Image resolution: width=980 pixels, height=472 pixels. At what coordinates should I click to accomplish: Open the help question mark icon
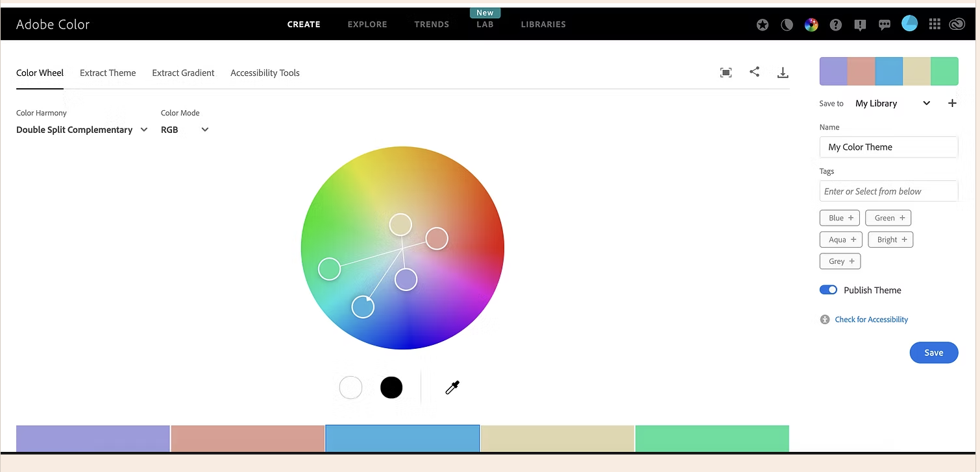pos(836,25)
